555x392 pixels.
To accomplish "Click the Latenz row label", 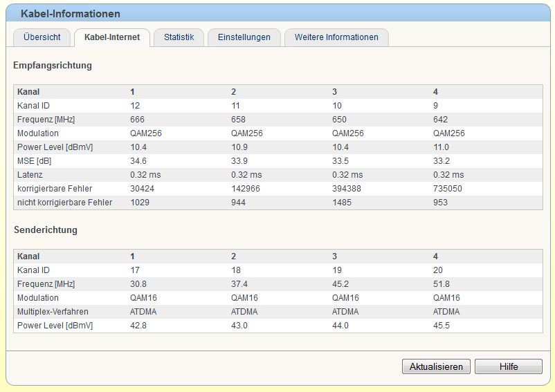I will click(x=31, y=175).
